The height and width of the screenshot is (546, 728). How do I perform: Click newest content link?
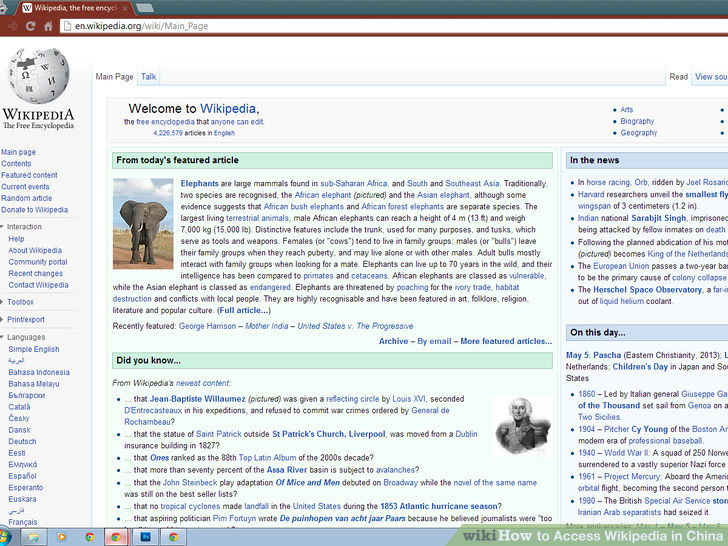[202, 384]
